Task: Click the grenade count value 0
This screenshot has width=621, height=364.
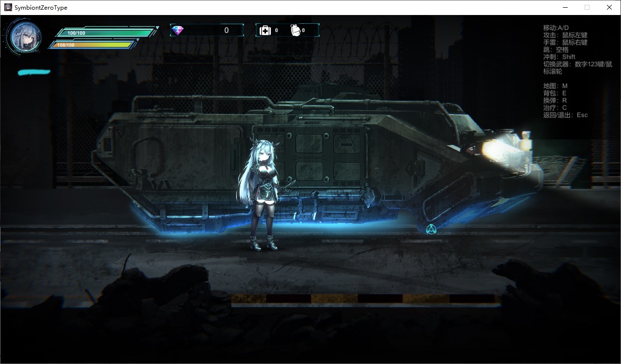Action: (x=303, y=30)
